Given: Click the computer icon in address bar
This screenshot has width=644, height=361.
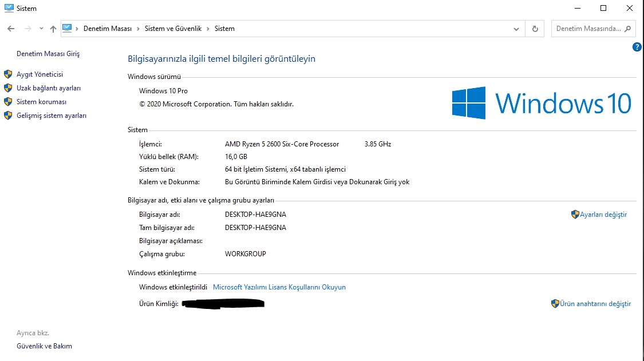Looking at the screenshot, I should [67, 29].
